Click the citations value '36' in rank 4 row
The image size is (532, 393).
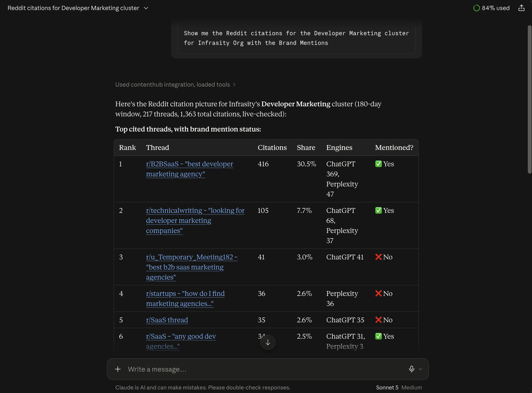pyautogui.click(x=261, y=294)
